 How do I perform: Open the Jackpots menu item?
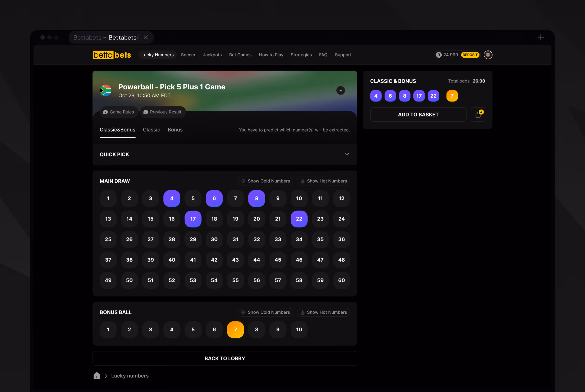[x=212, y=55]
